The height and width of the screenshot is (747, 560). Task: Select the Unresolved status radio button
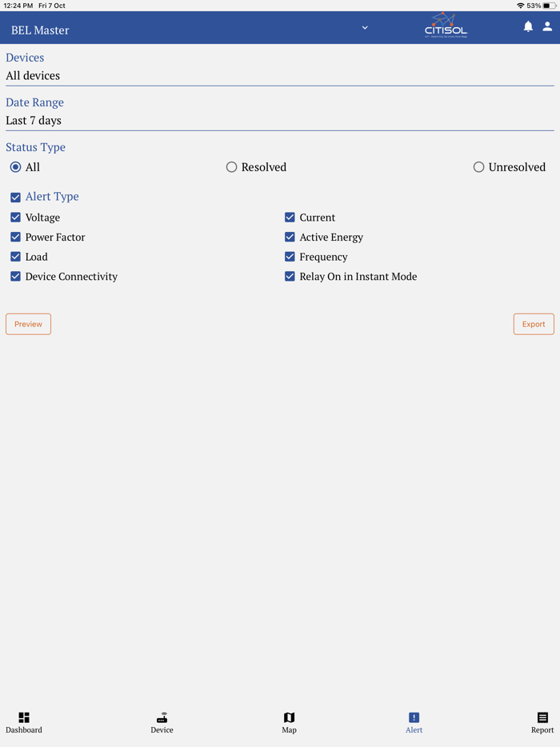click(478, 167)
